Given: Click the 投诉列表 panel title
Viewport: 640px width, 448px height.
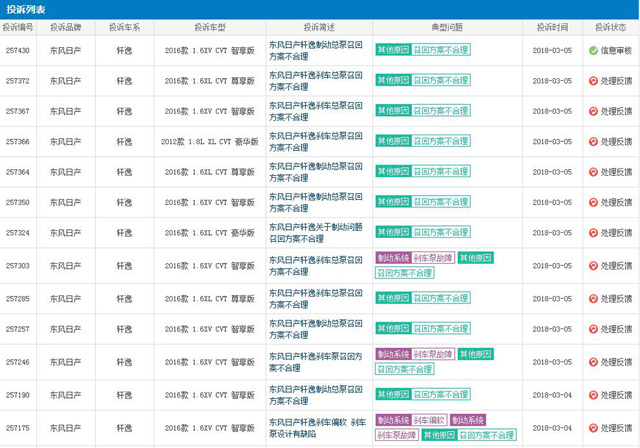Looking at the screenshot, I should point(26,9).
